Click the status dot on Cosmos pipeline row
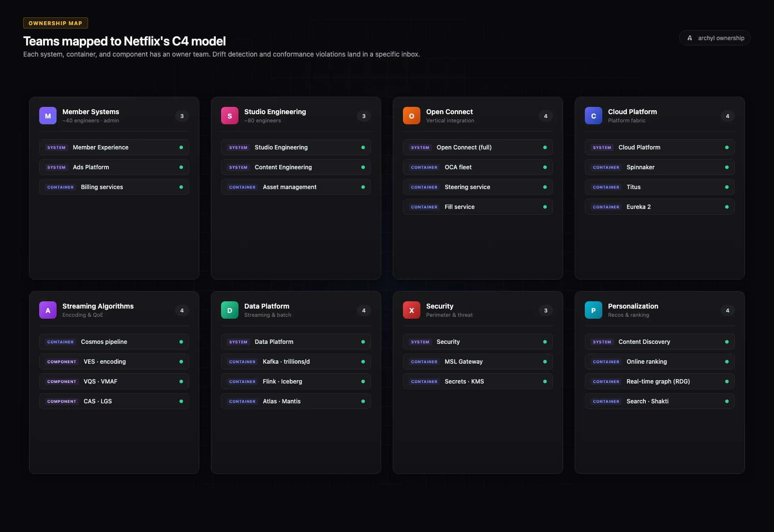The width and height of the screenshot is (774, 532). pos(181,342)
